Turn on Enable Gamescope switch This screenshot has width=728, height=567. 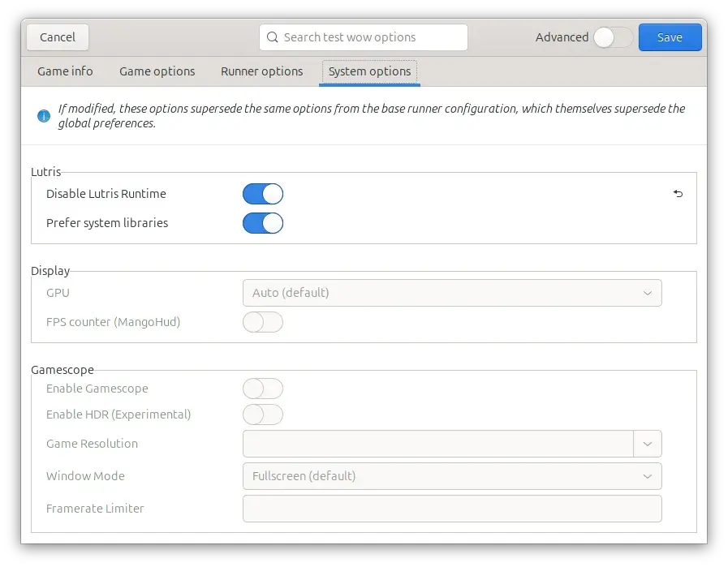263,389
